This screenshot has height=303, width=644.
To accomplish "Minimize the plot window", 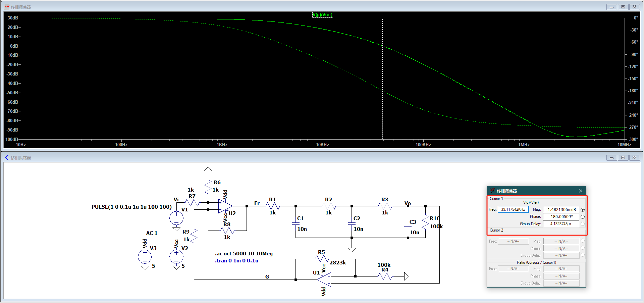I will (x=612, y=7).
